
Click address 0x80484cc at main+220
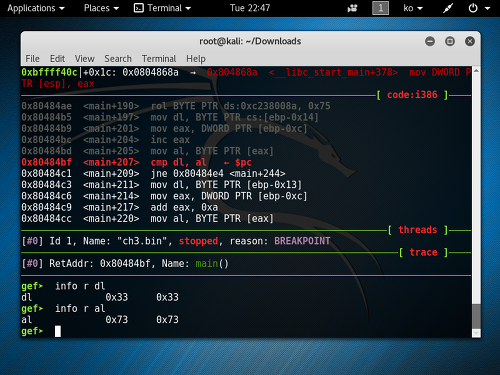(x=46, y=219)
